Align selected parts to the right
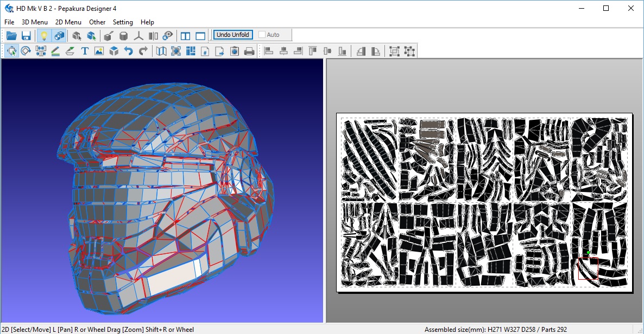 [x=298, y=51]
